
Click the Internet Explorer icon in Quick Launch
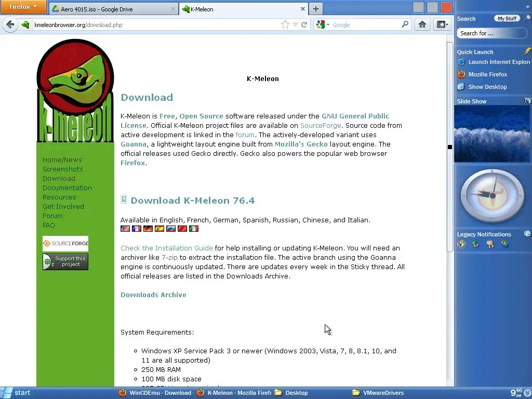point(461,62)
